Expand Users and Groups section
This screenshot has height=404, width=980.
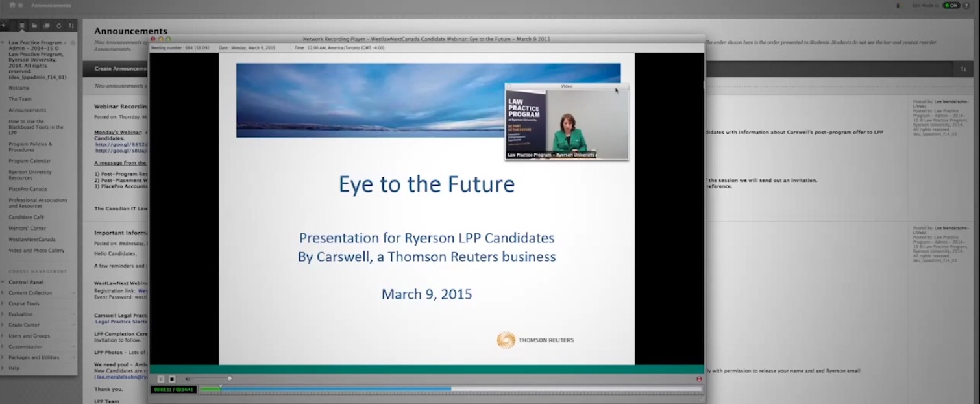pos(29,336)
